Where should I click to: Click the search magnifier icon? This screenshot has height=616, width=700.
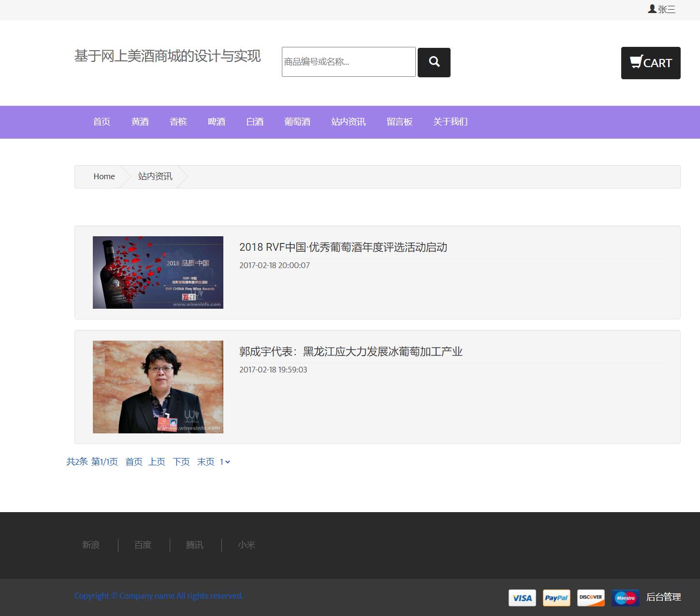click(x=434, y=62)
